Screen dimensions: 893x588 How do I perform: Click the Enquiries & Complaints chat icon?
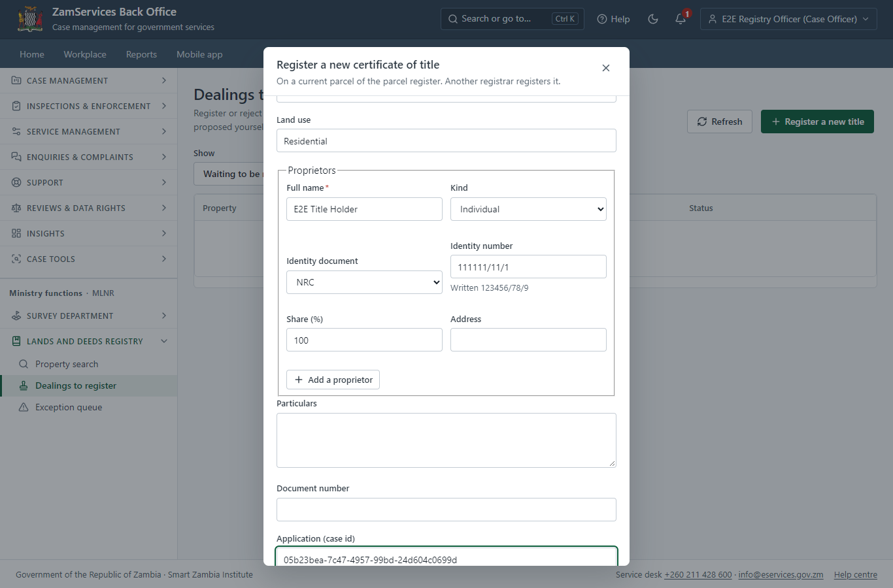(x=16, y=157)
